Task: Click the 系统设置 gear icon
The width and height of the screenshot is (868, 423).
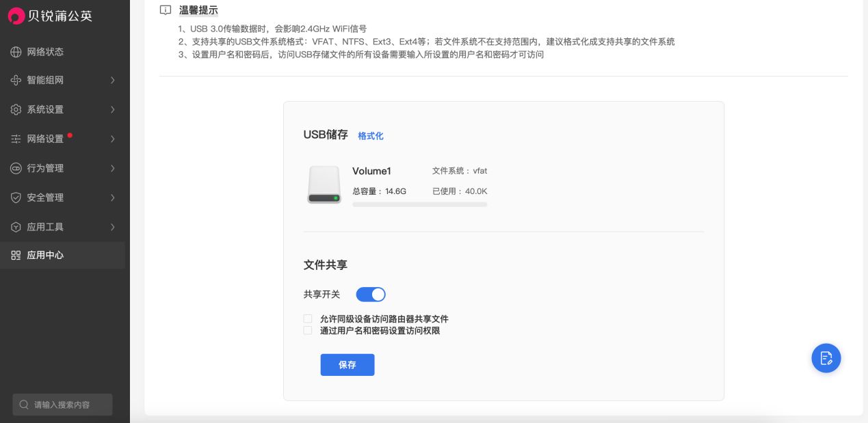Action: [16, 109]
